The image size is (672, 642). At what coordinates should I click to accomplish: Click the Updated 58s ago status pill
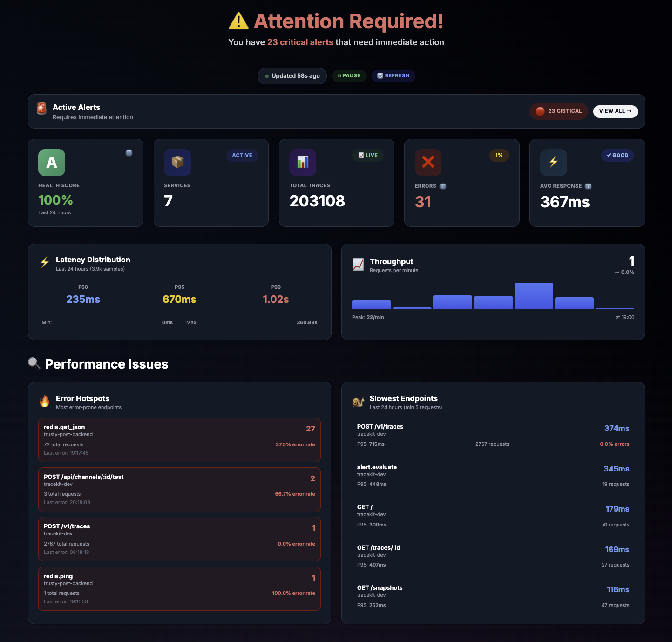[292, 75]
